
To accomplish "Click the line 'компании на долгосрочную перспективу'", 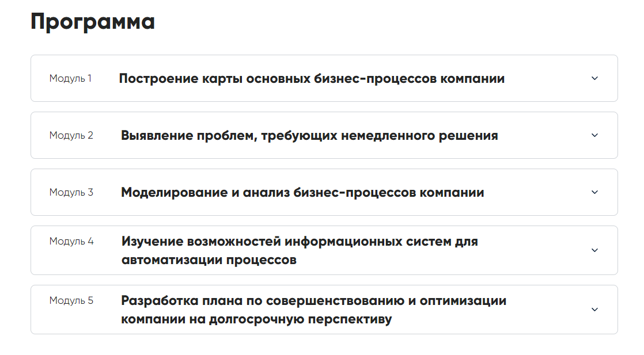I will tap(256, 319).
